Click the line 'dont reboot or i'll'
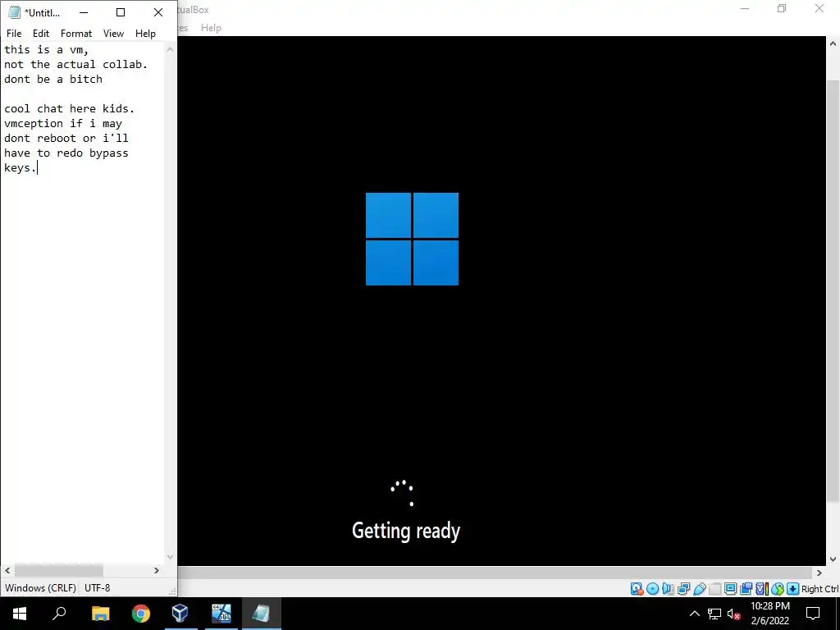 click(66, 138)
